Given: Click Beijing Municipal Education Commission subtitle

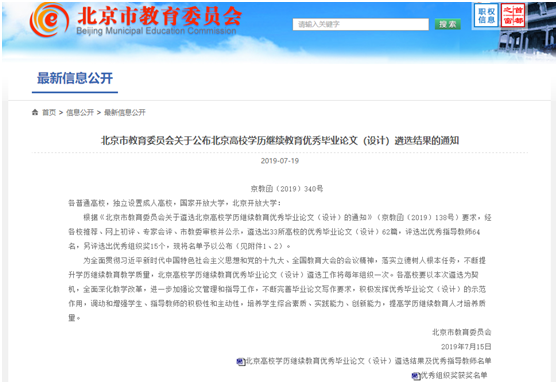Looking at the screenshot, I should [x=156, y=31].
